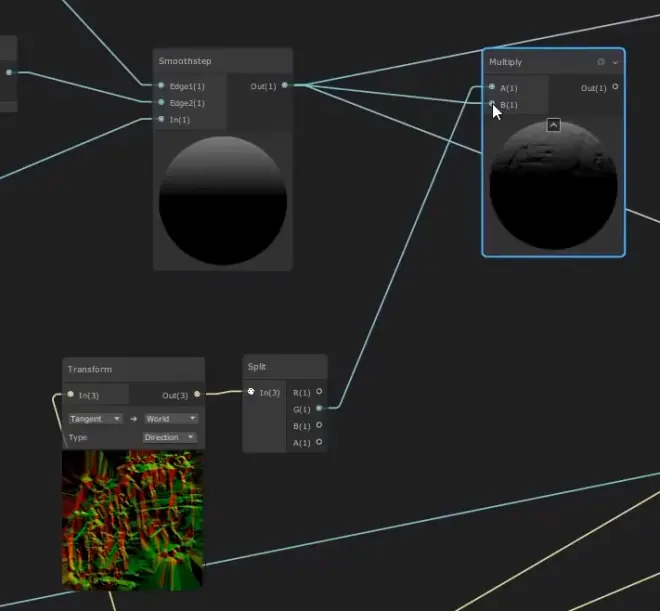Image resolution: width=660 pixels, height=611 pixels.
Task: Click Smoothstep Edge2(1) input port
Action: pos(161,102)
